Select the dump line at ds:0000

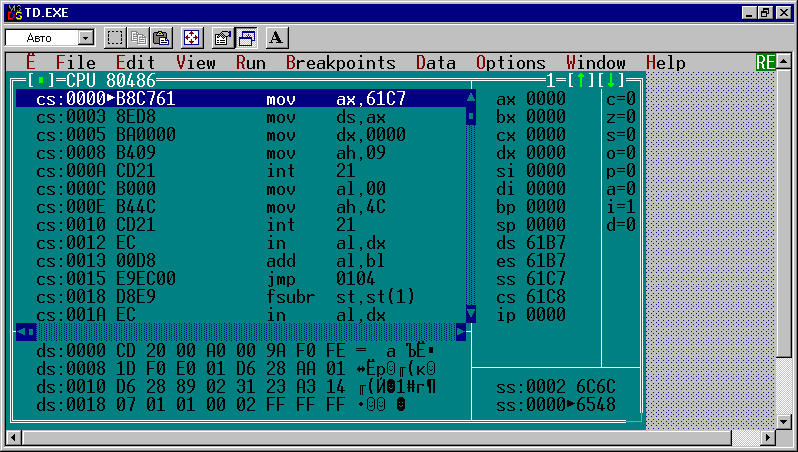[236, 351]
